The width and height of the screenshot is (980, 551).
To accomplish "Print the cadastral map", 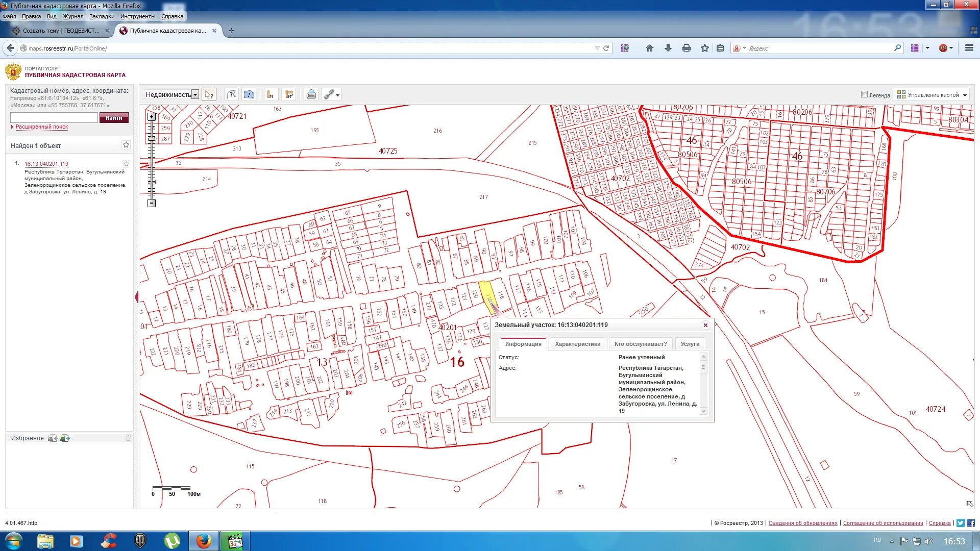I will 311,94.
